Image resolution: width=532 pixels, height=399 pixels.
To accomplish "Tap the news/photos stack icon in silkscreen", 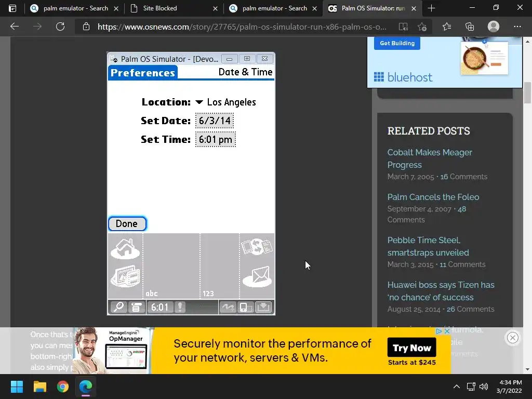I will pos(125,276).
